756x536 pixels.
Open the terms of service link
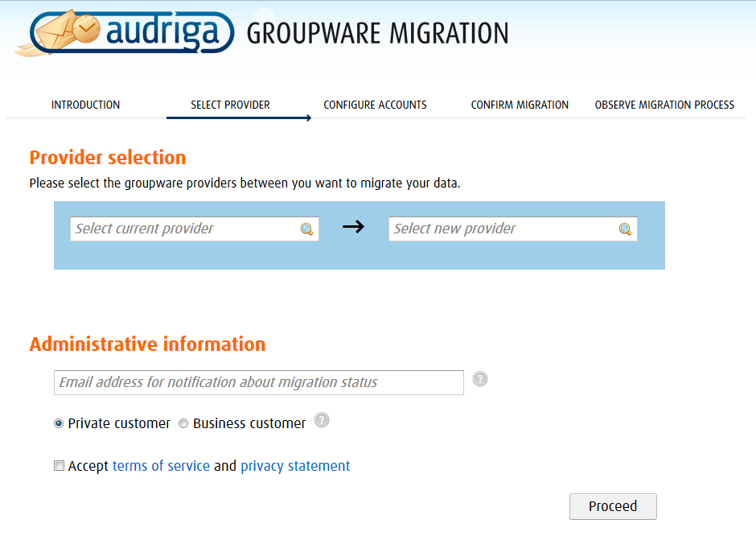161,466
